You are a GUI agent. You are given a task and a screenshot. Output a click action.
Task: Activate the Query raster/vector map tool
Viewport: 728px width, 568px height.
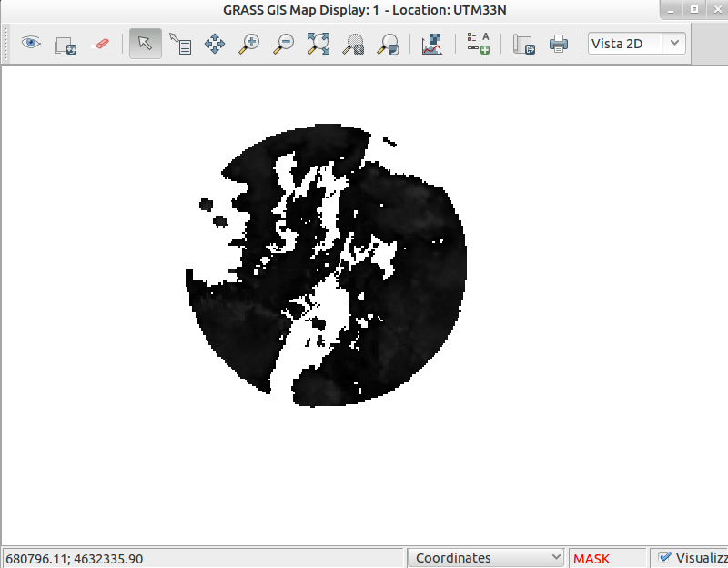[x=180, y=44]
